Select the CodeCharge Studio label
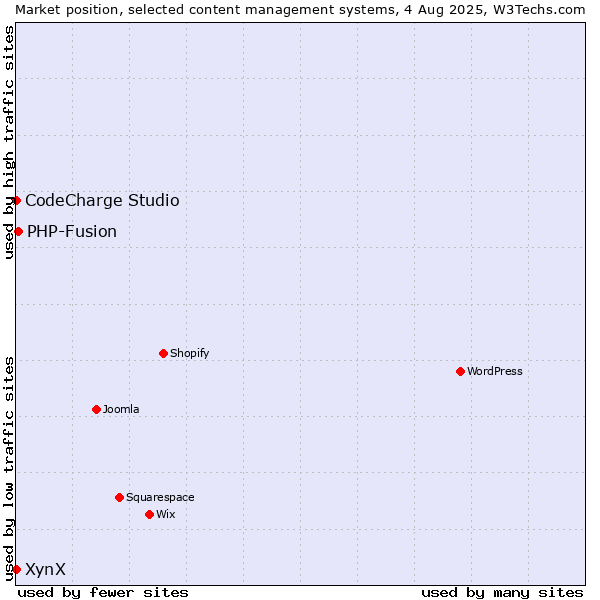This screenshot has width=600, height=600. pos(102,201)
